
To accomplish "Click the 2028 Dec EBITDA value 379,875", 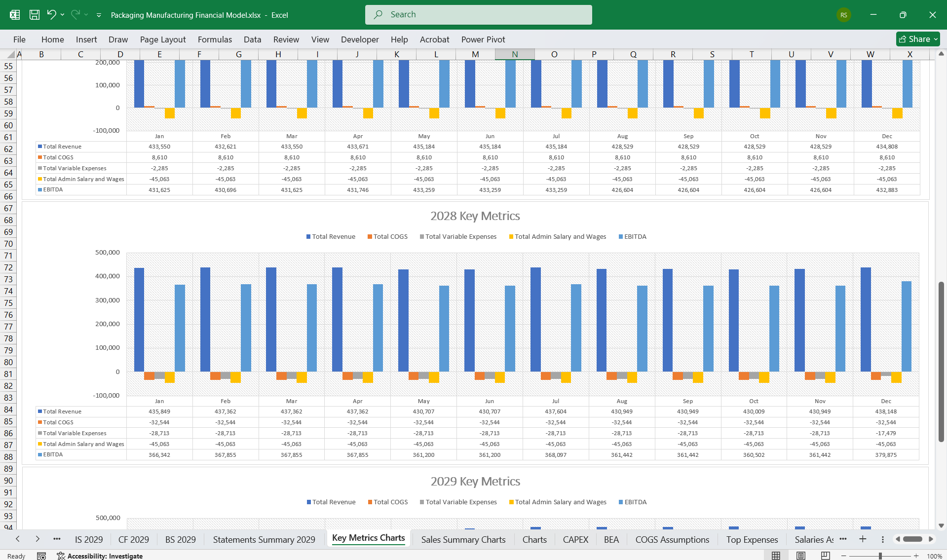I will coord(886,455).
